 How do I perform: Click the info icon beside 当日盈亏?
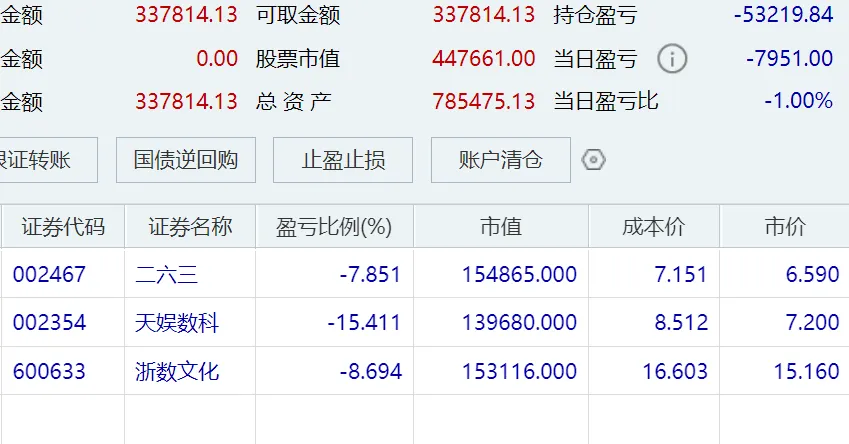click(x=672, y=59)
